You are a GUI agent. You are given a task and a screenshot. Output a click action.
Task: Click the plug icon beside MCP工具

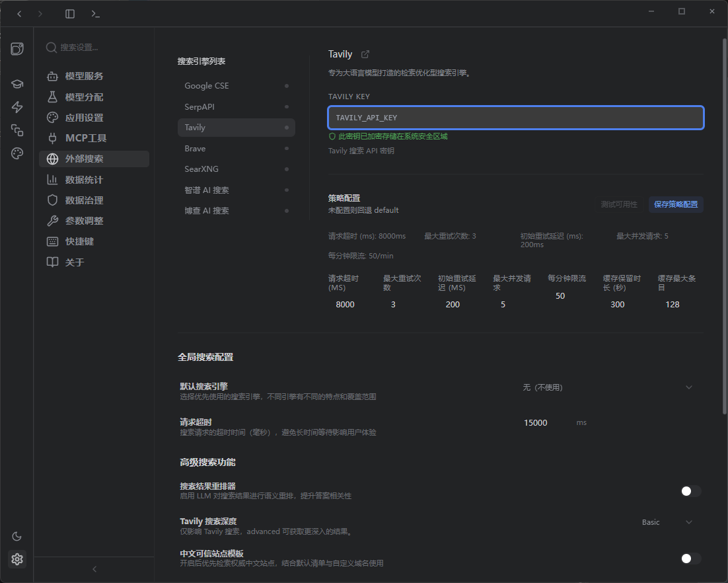click(x=52, y=138)
